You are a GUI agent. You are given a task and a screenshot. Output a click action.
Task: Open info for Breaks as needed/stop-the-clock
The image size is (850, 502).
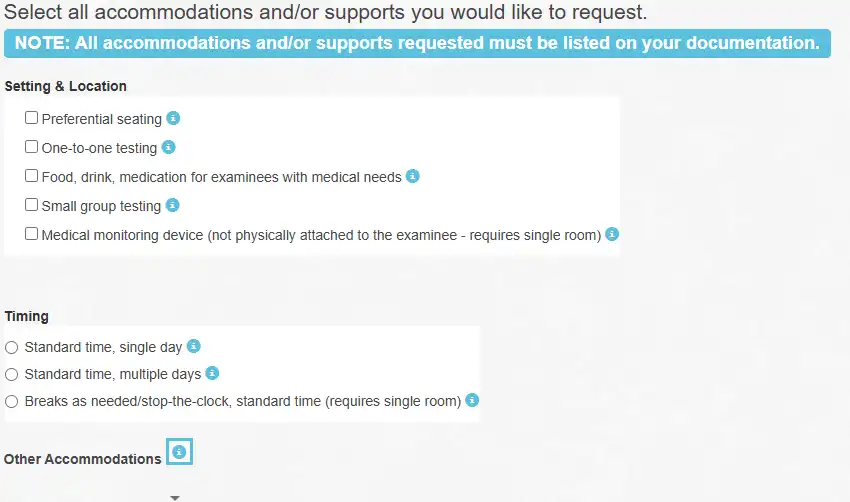pyautogui.click(x=472, y=400)
